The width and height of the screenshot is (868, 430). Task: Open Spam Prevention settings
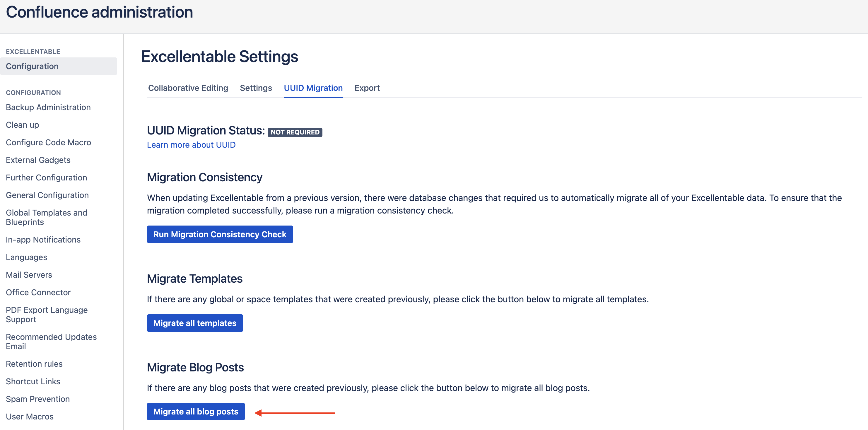38,399
